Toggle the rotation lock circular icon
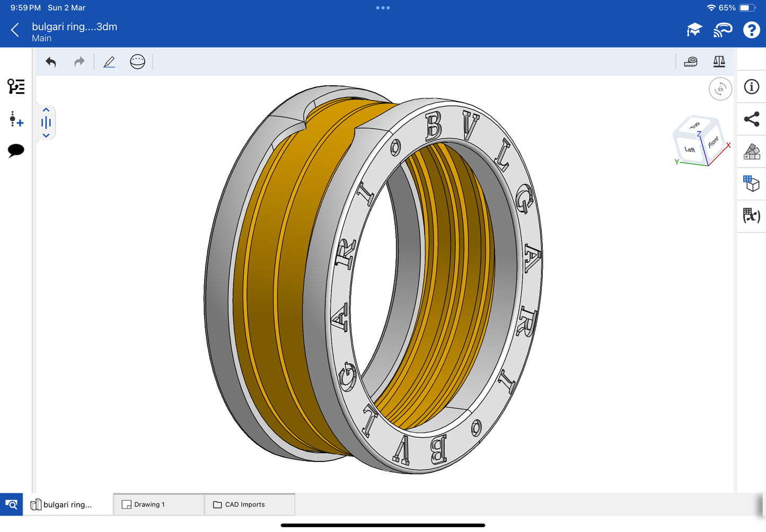766x532 pixels. pyautogui.click(x=720, y=89)
